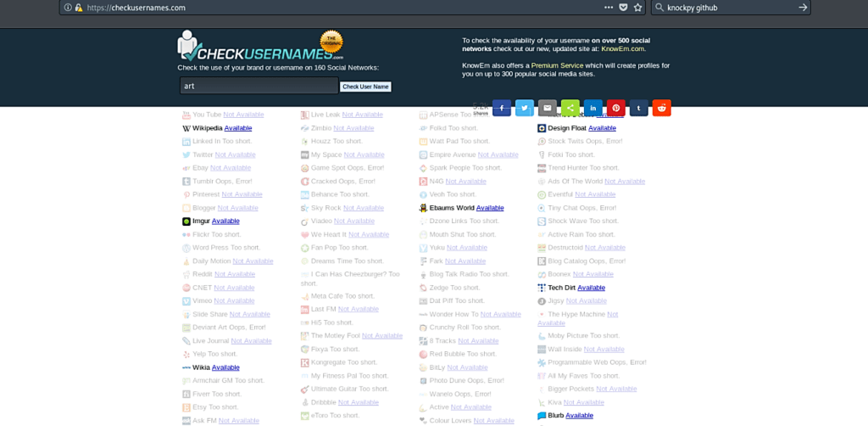Click the CheckUsernames site logo

pos(254,46)
